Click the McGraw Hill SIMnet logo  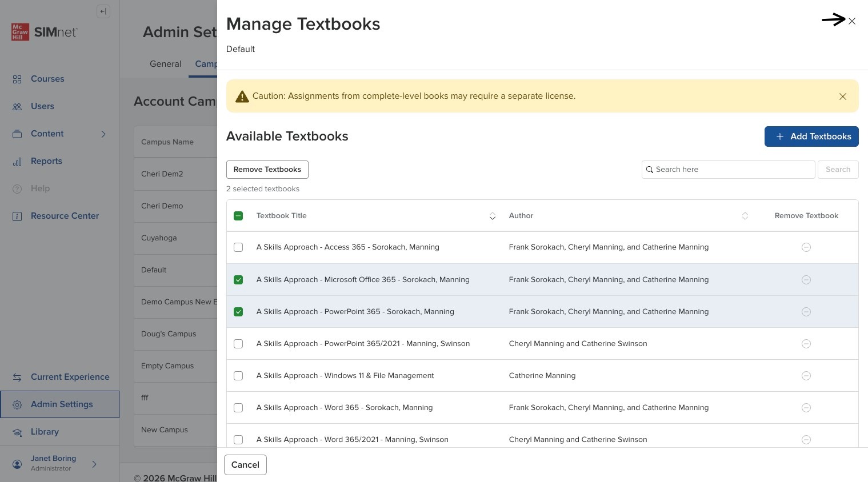45,32
